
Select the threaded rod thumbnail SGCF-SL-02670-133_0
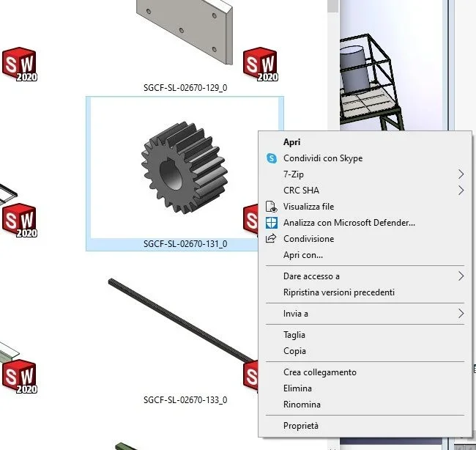(182, 320)
